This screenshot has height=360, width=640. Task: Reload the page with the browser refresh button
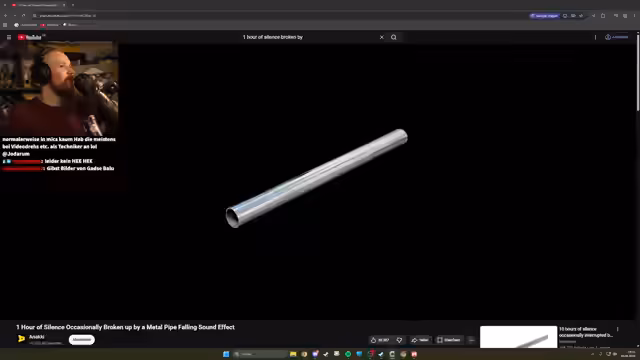click(x=24, y=16)
